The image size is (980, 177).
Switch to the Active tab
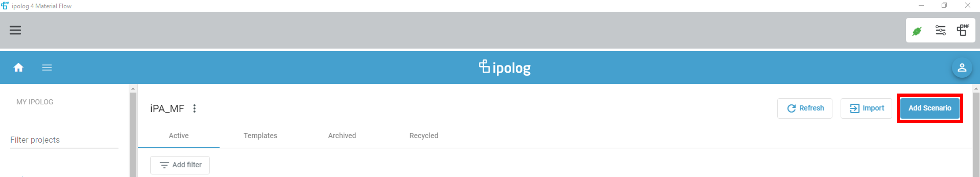click(x=178, y=136)
